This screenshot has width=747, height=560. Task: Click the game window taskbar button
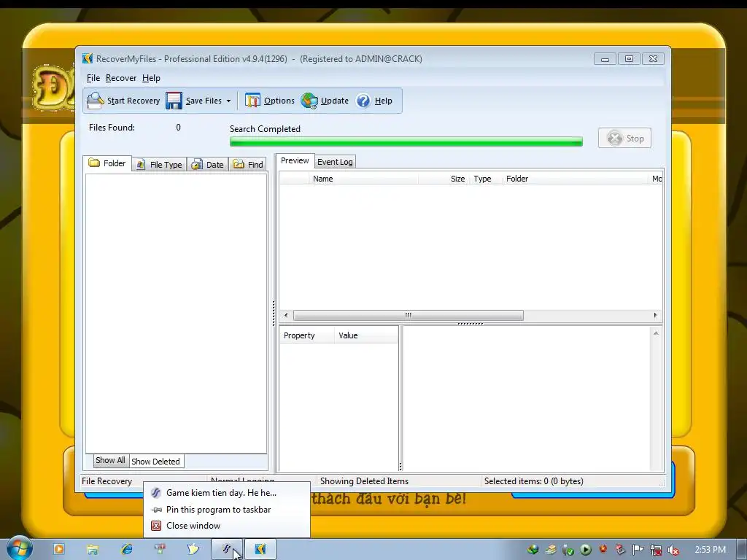click(227, 549)
